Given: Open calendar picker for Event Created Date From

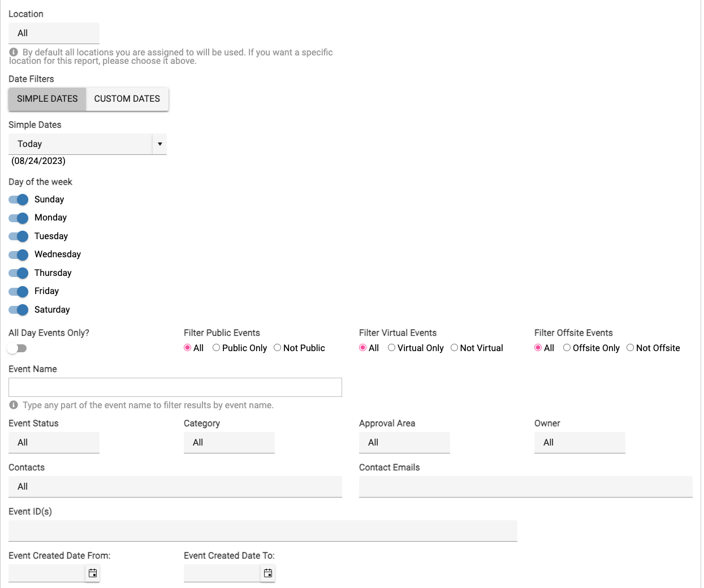Looking at the screenshot, I should (x=93, y=573).
